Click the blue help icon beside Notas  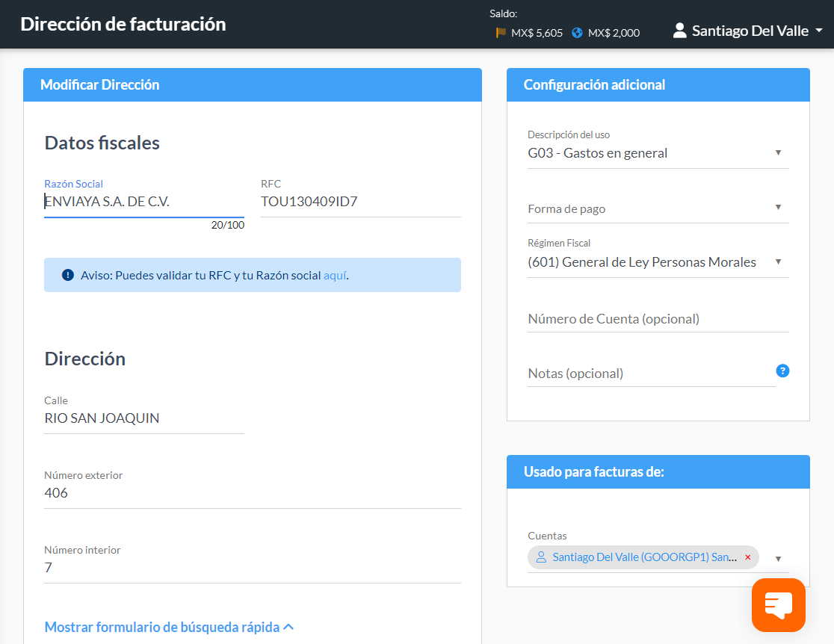(x=782, y=371)
